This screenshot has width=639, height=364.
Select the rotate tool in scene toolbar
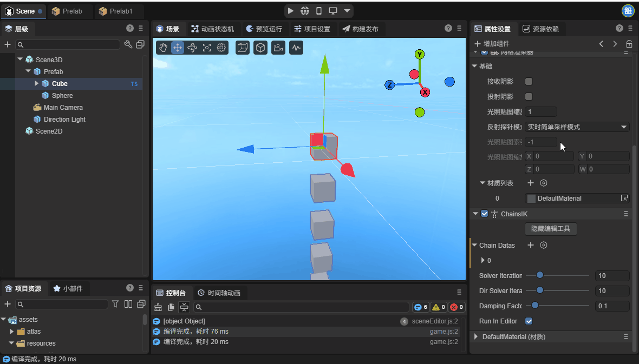pos(192,48)
